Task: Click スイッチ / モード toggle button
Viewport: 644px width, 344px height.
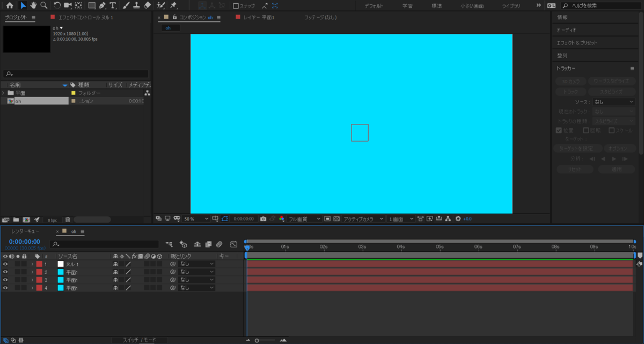Action: [x=140, y=340]
